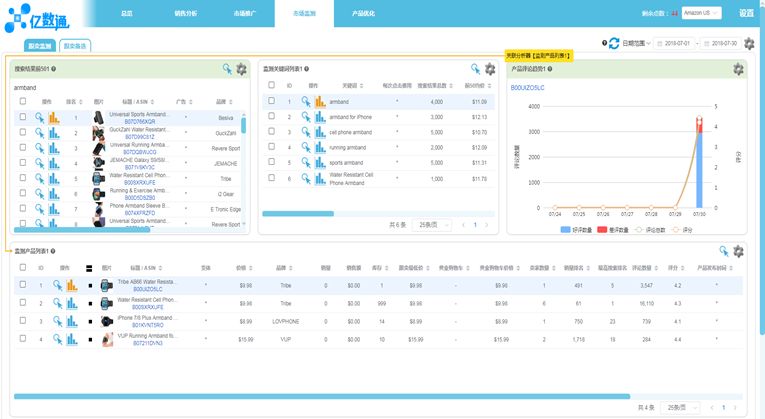
Task: Open page size dropdown in product list footer
Action: (x=680, y=407)
